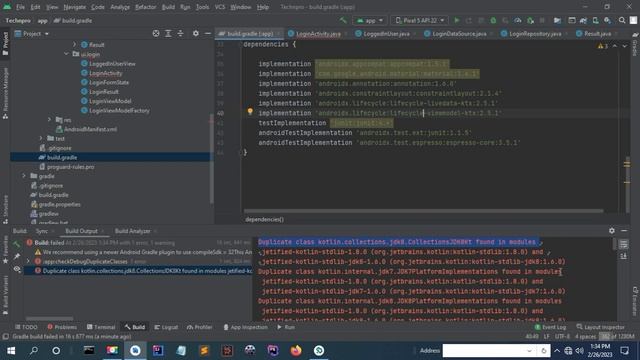Image resolution: width=640 pixels, height=360 pixels.
Task: Open the Gradle side panel on right
Action: tap(635, 45)
